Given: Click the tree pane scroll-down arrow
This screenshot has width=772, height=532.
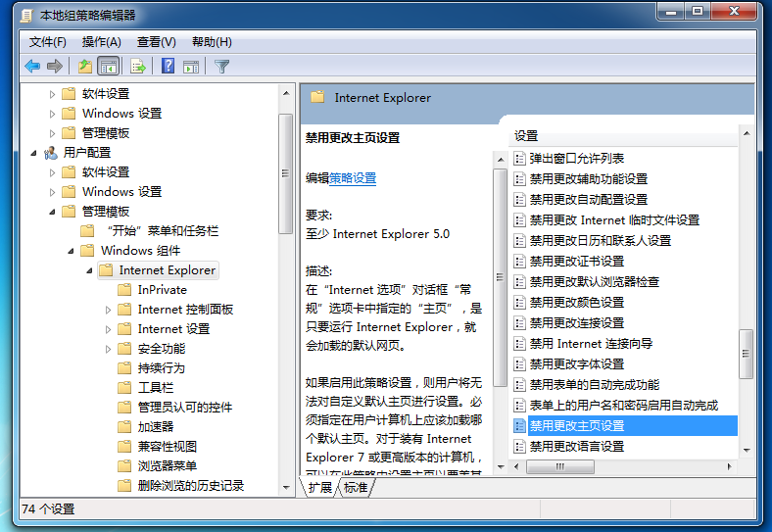Looking at the screenshot, I should tap(286, 488).
